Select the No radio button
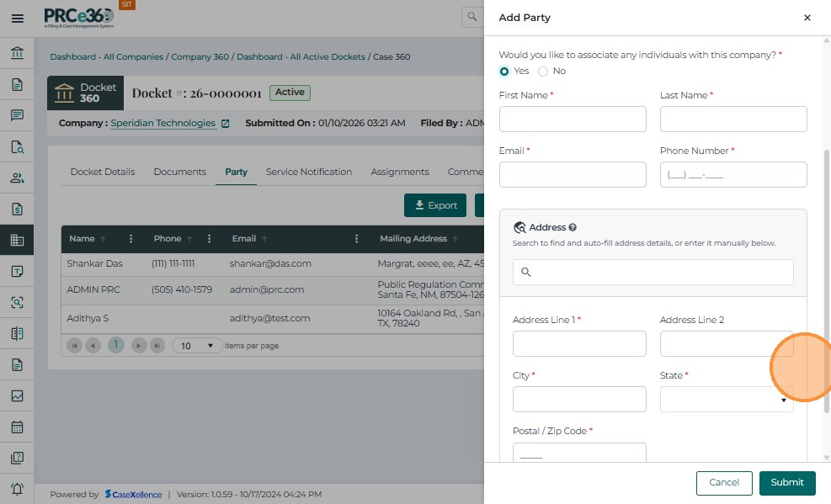The height and width of the screenshot is (504, 831). (x=543, y=72)
